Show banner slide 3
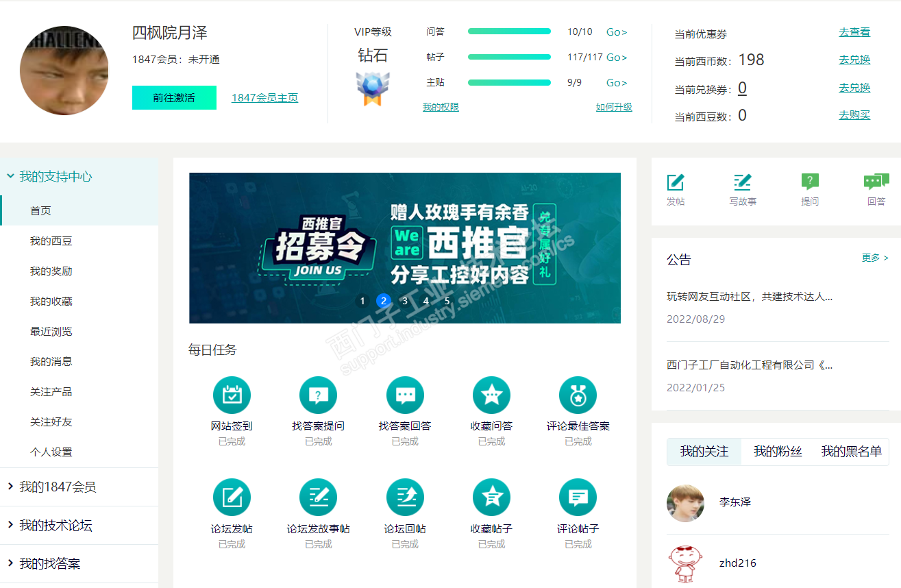 click(x=405, y=301)
